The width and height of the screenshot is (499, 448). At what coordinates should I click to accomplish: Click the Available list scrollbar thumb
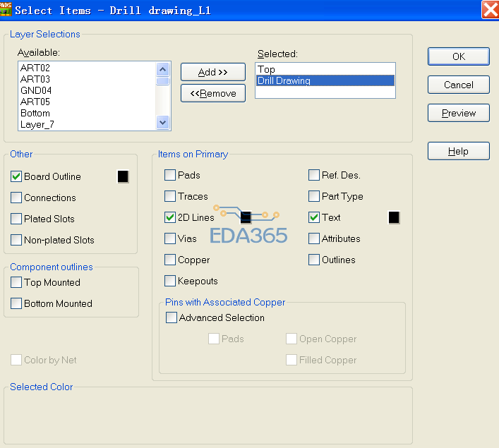(x=163, y=81)
